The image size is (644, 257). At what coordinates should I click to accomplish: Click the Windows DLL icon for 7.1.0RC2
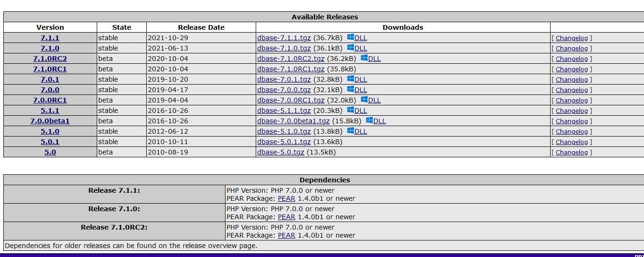pyautogui.click(x=364, y=58)
